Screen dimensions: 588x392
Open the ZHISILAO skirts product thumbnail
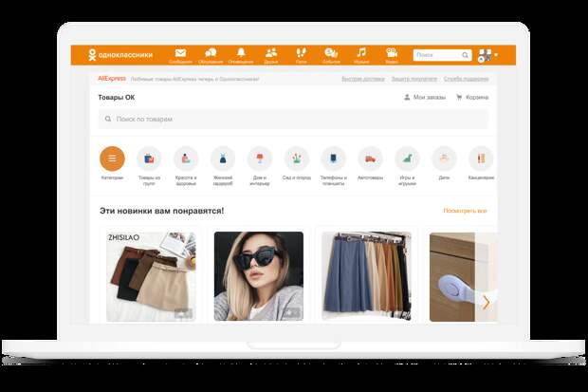click(x=151, y=276)
